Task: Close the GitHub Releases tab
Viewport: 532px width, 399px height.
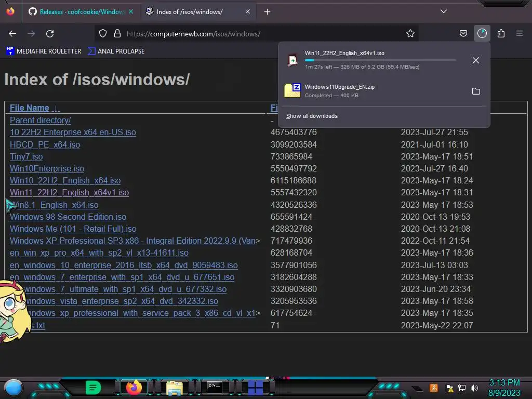Action: [131, 11]
